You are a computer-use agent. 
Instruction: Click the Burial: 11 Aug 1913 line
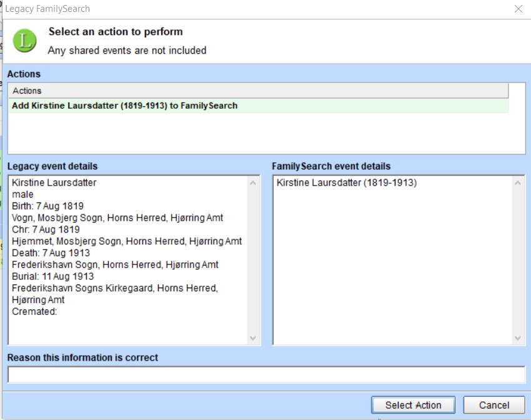53,276
